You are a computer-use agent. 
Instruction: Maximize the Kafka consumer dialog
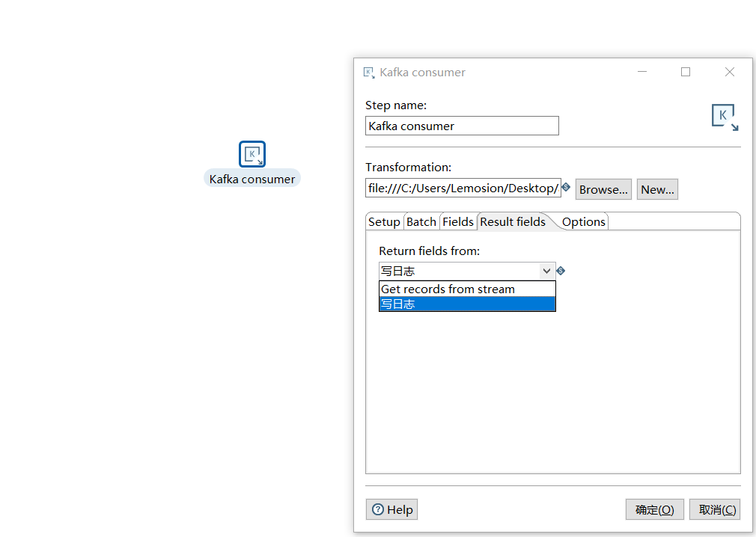pos(686,72)
